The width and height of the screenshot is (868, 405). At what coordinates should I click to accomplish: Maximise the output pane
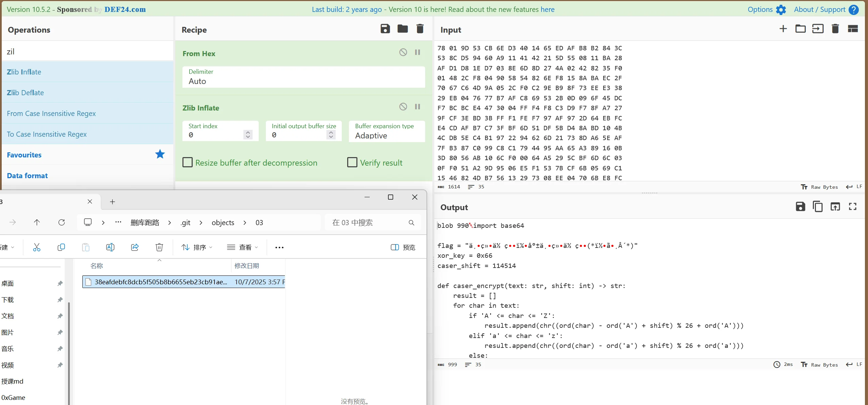(853, 206)
